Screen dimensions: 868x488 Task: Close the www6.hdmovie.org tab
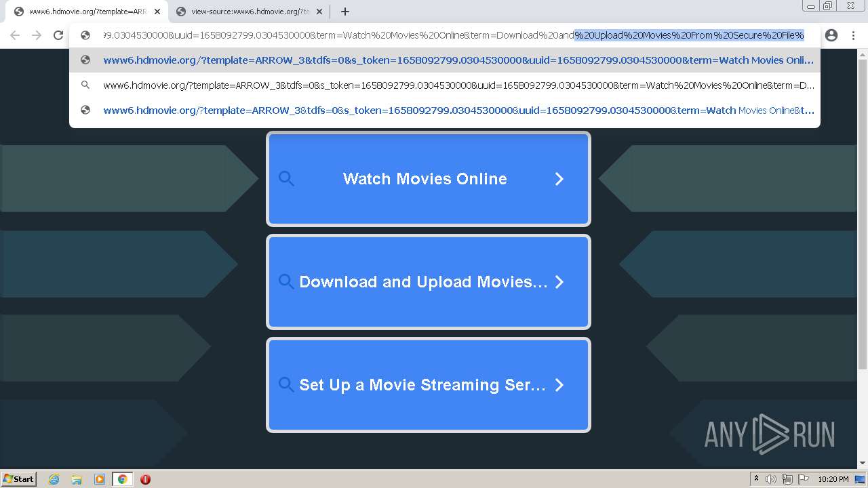coord(157,12)
